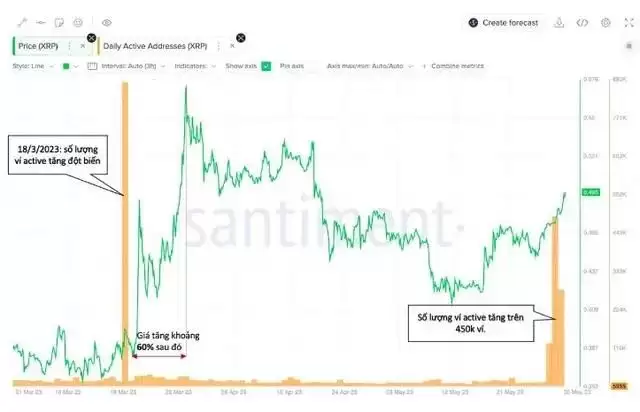
Task: Enter fullscreen mode with expand icon
Action: pyautogui.click(x=628, y=22)
